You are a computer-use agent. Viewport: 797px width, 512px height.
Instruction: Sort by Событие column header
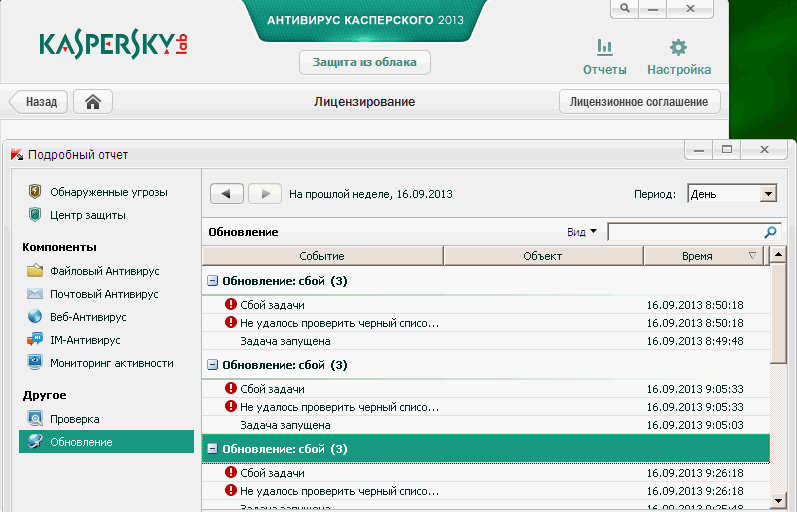[x=322, y=256]
